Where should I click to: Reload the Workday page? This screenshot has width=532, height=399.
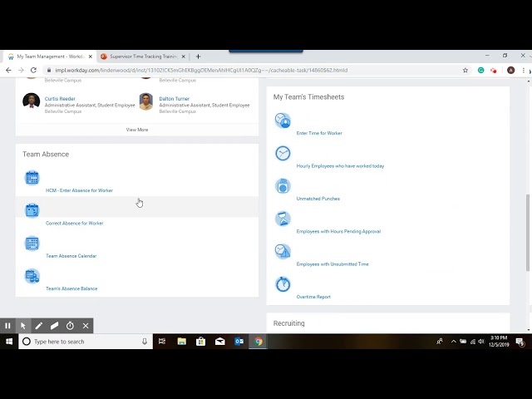point(33,70)
